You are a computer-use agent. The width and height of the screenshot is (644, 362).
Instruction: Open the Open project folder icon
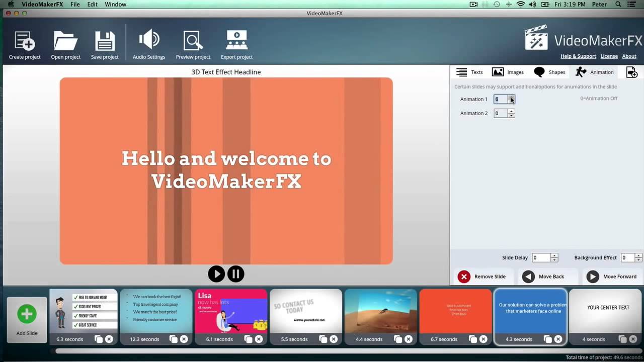65,41
